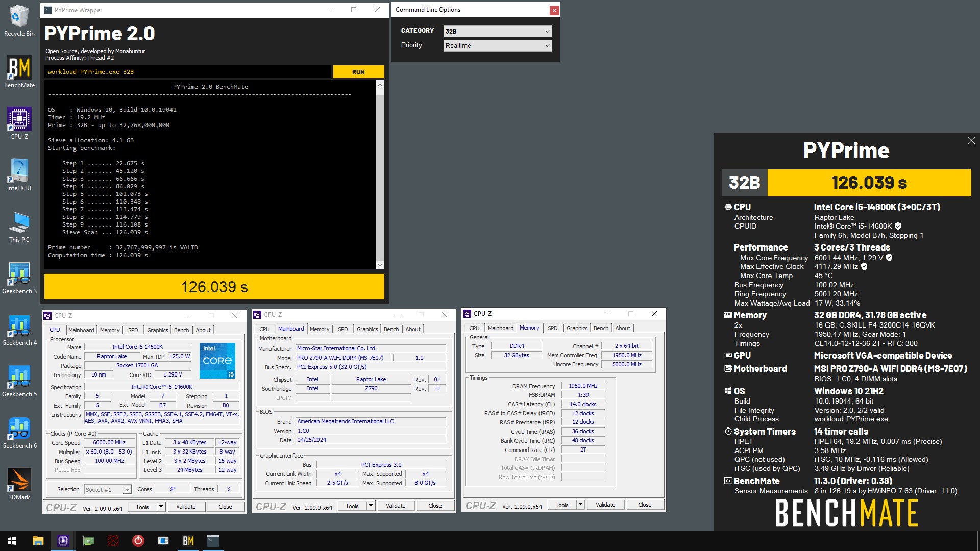Select the PYPrime Wrapper console taskbar icon

click(x=213, y=541)
